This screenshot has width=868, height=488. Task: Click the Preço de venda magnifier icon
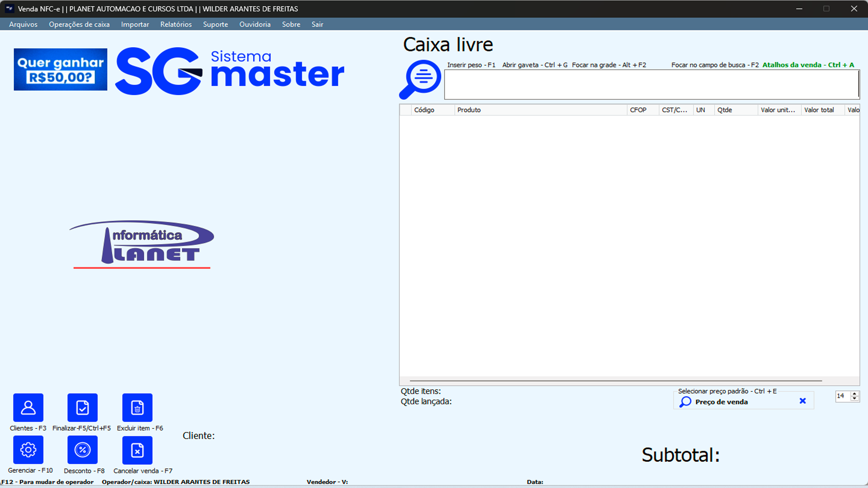[685, 402]
